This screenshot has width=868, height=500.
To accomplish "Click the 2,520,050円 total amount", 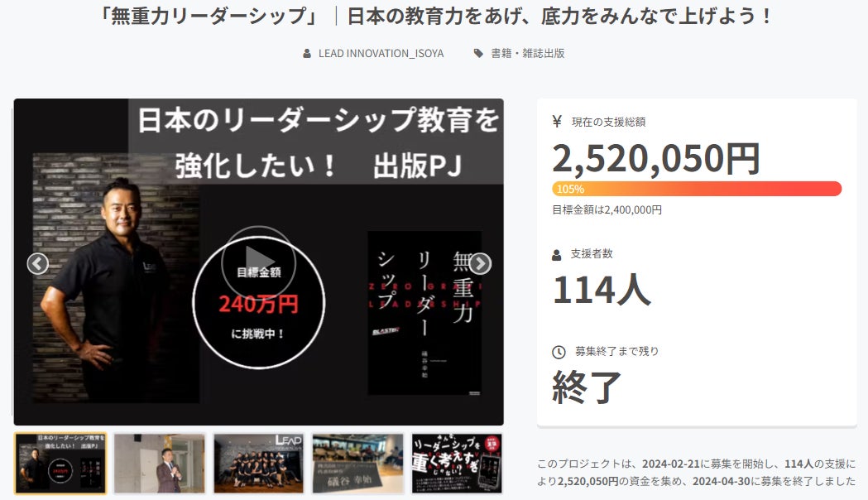I will pos(656,158).
